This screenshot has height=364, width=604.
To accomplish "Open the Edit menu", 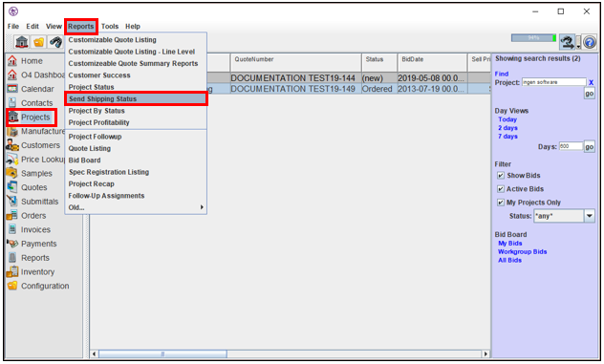I will click(x=32, y=26).
